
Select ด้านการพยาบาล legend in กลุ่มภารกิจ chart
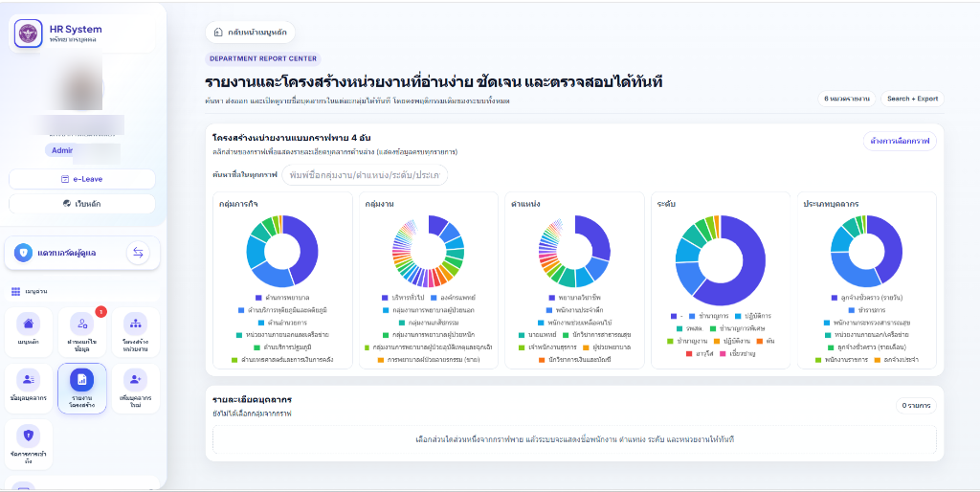pos(282,297)
